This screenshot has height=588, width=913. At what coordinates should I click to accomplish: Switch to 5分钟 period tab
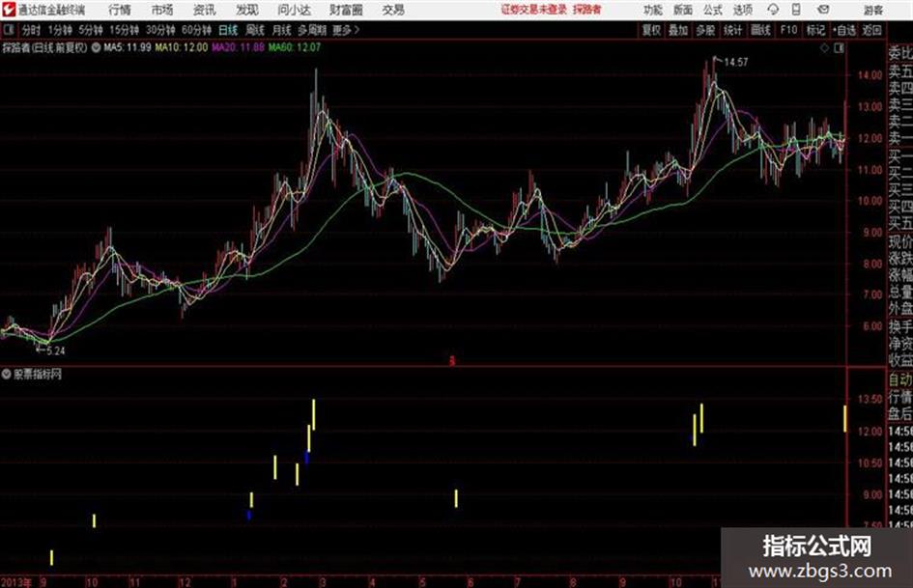[x=91, y=30]
